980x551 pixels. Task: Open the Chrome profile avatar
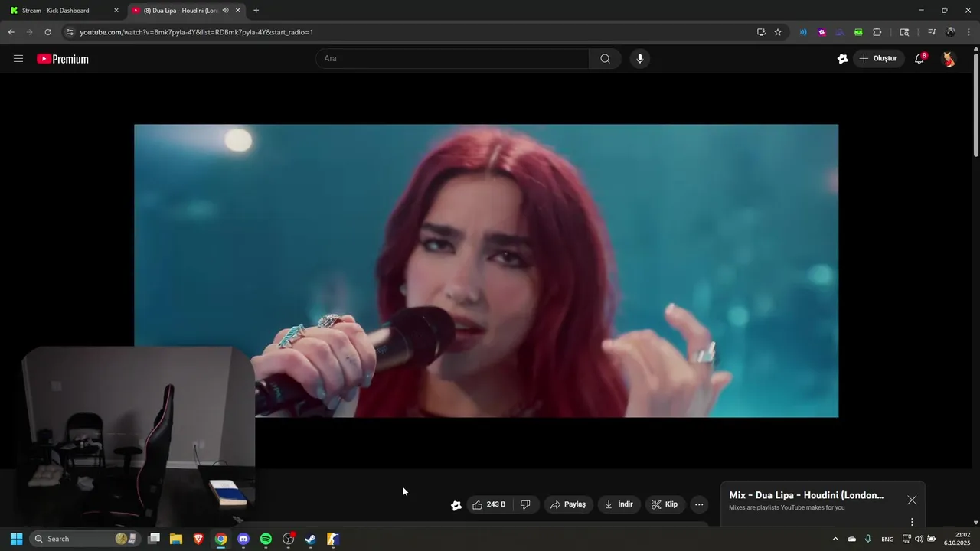pos(951,32)
